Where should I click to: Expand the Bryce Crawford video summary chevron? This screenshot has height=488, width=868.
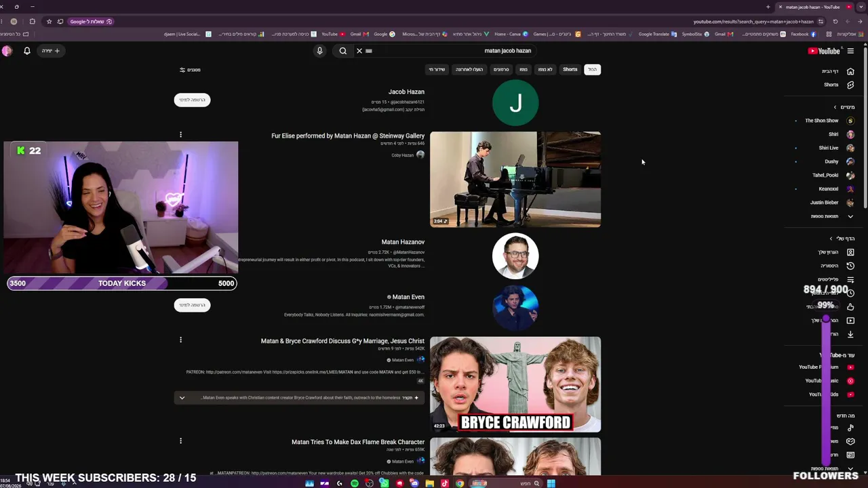click(182, 398)
